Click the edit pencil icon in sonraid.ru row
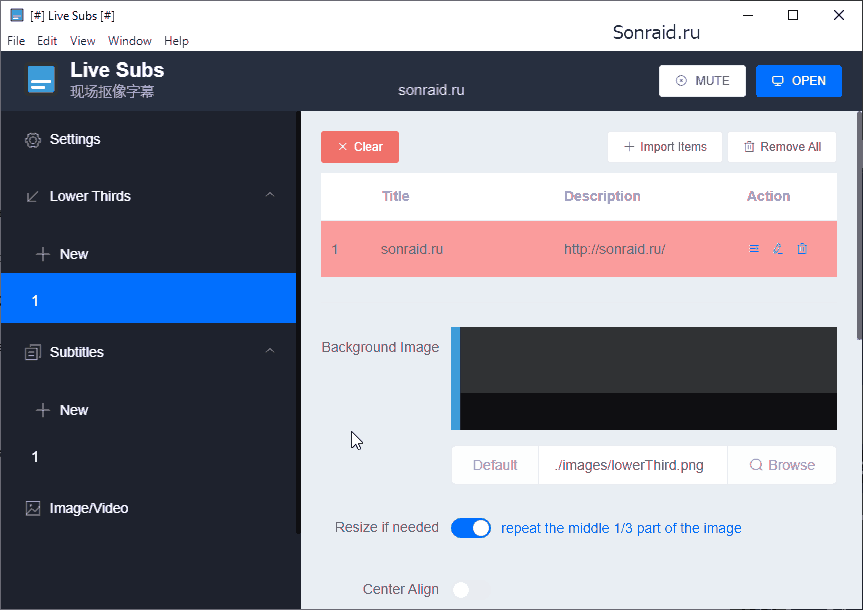Image resolution: width=863 pixels, height=610 pixels. click(x=778, y=249)
